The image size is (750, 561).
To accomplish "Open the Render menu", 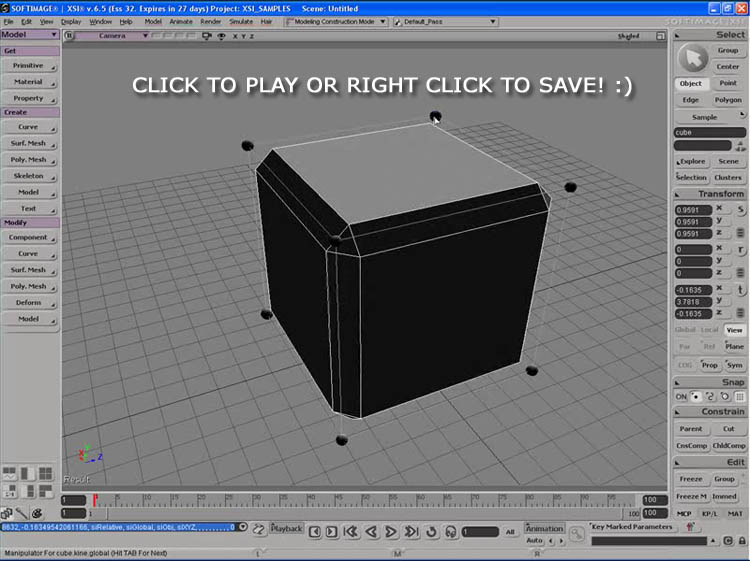I will pos(211,21).
